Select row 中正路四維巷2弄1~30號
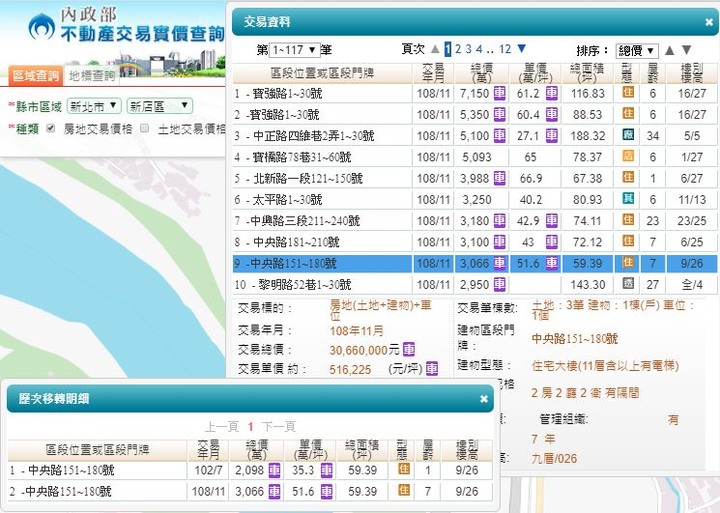 click(x=475, y=136)
